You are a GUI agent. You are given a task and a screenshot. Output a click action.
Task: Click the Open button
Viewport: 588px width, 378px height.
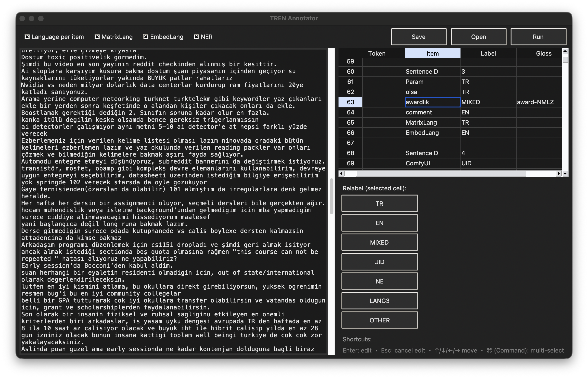click(478, 37)
